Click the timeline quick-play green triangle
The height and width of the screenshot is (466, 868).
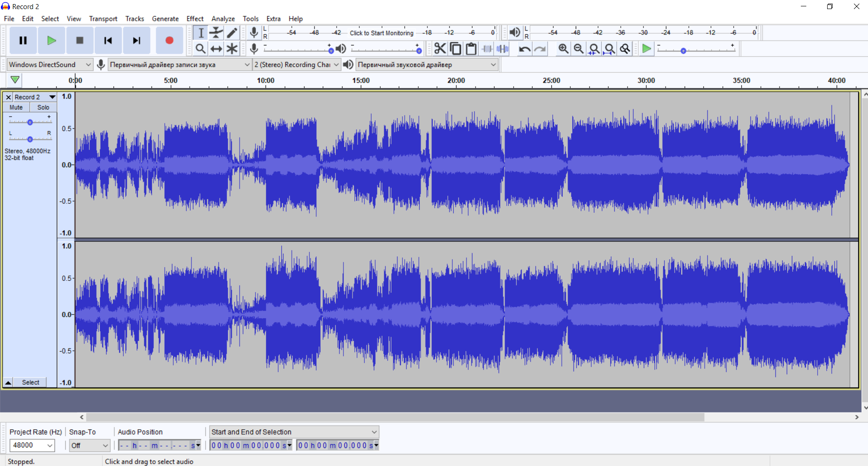pyautogui.click(x=15, y=80)
